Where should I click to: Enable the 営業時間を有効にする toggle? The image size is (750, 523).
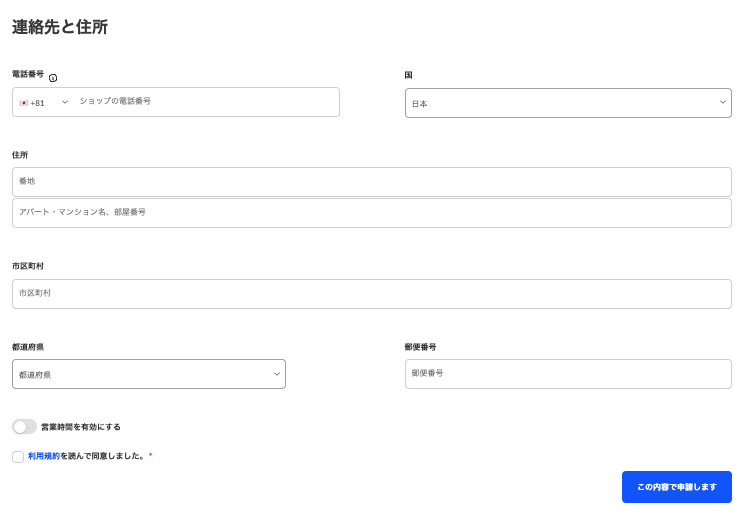25,427
